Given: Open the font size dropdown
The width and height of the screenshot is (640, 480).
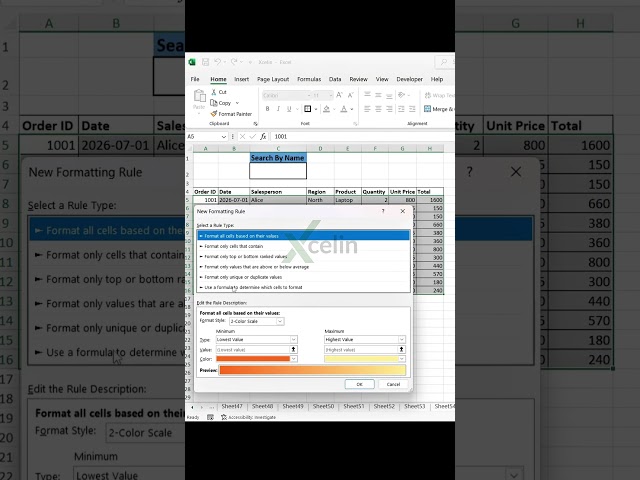Looking at the screenshot, I should [x=331, y=96].
